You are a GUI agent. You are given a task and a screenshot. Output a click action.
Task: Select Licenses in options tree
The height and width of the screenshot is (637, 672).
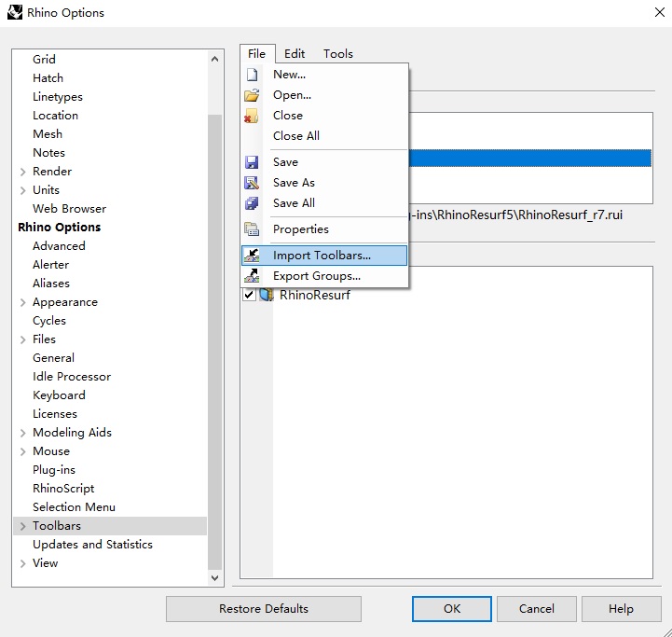tap(55, 414)
